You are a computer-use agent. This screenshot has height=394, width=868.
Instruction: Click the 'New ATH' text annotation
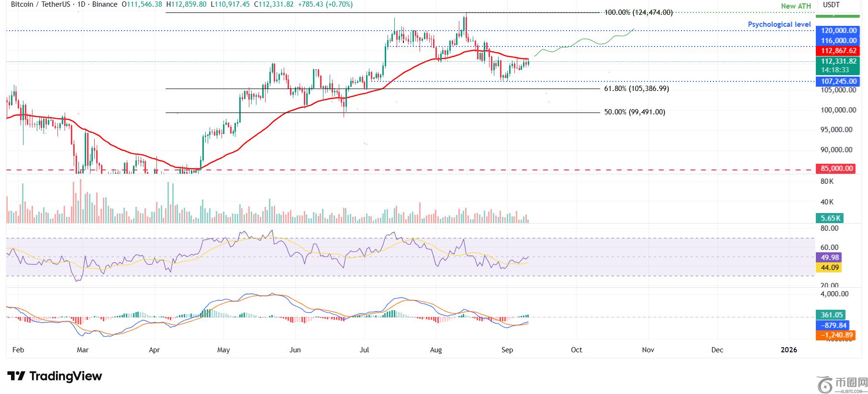pos(796,6)
